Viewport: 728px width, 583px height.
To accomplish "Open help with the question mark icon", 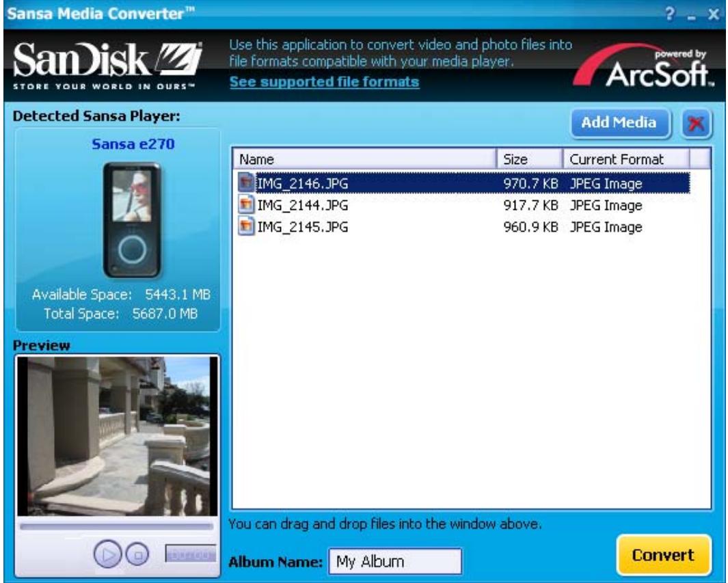I will [x=669, y=14].
